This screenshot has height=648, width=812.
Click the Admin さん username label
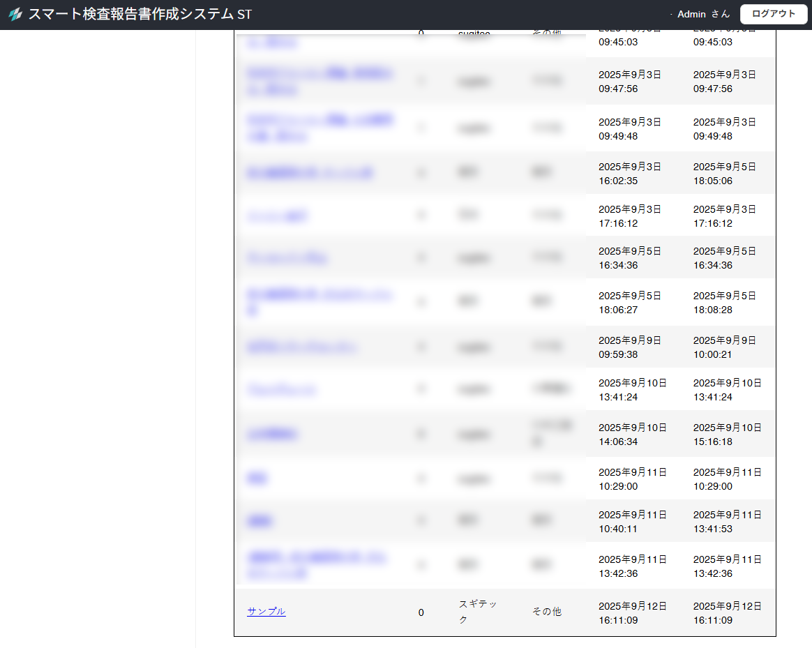point(703,14)
